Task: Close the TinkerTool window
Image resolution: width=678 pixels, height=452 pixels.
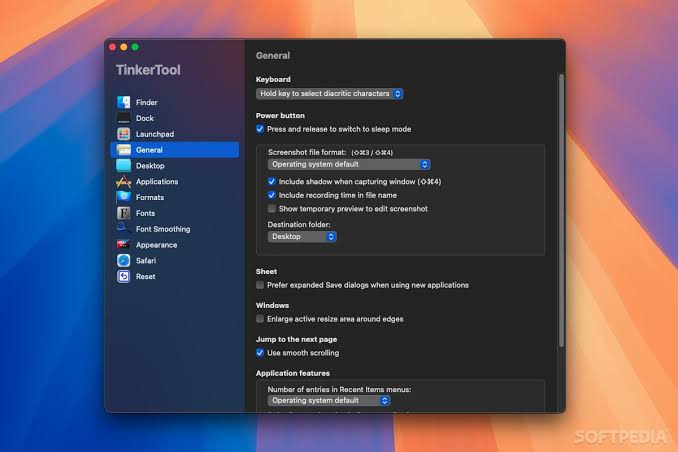Action: tap(112, 47)
